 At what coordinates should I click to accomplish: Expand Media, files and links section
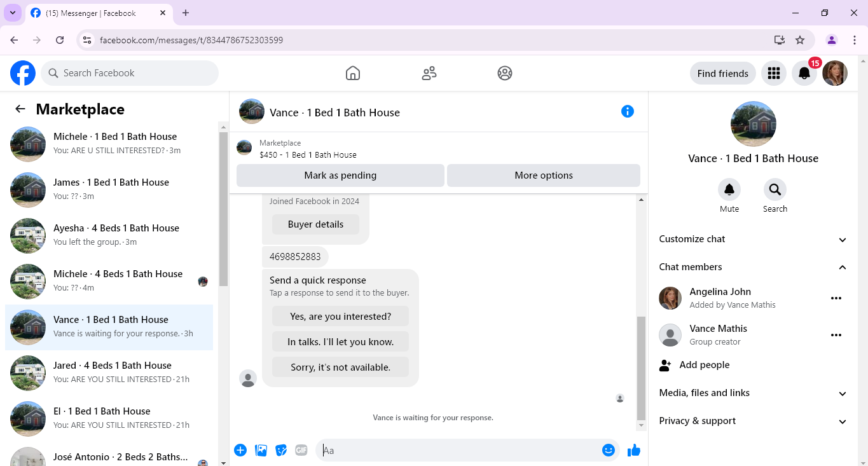click(x=754, y=393)
